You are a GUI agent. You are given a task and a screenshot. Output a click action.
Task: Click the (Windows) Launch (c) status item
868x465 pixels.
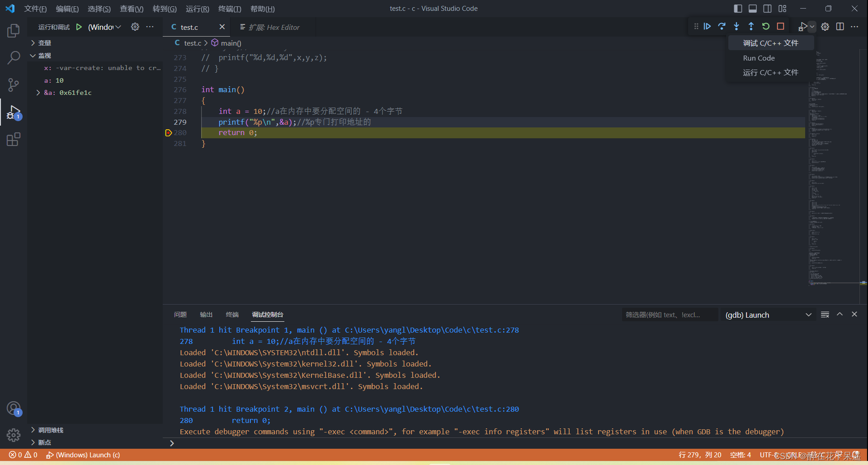[83, 455]
